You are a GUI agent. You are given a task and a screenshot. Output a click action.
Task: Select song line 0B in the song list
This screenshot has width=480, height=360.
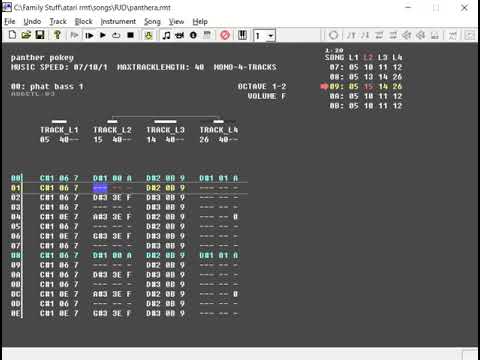[x=366, y=106]
